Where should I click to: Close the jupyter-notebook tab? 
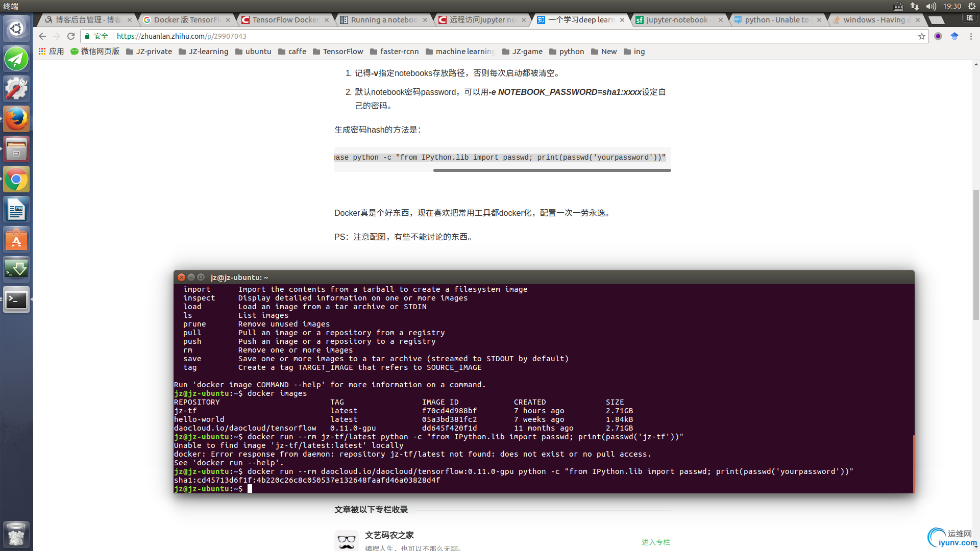720,20
